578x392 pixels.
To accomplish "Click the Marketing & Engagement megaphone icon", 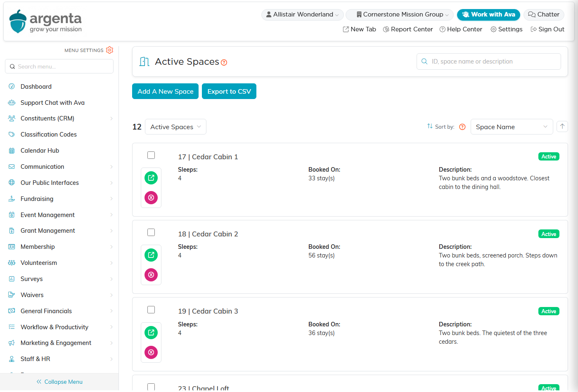I will (x=12, y=343).
